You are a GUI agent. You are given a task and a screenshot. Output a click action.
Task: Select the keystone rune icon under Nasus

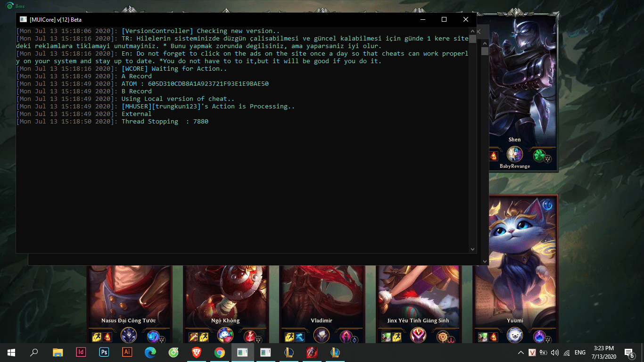click(x=129, y=336)
